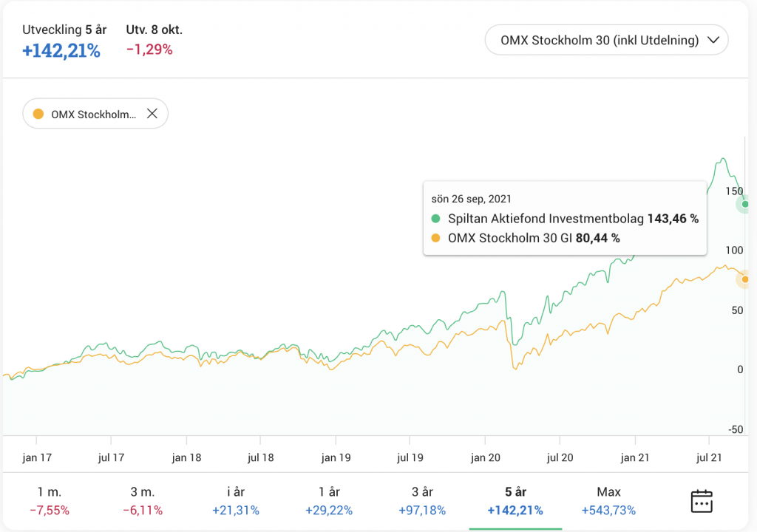This screenshot has height=532, width=757.
Task: Remove the OMX Stockholm comparison chip
Action: (x=152, y=114)
